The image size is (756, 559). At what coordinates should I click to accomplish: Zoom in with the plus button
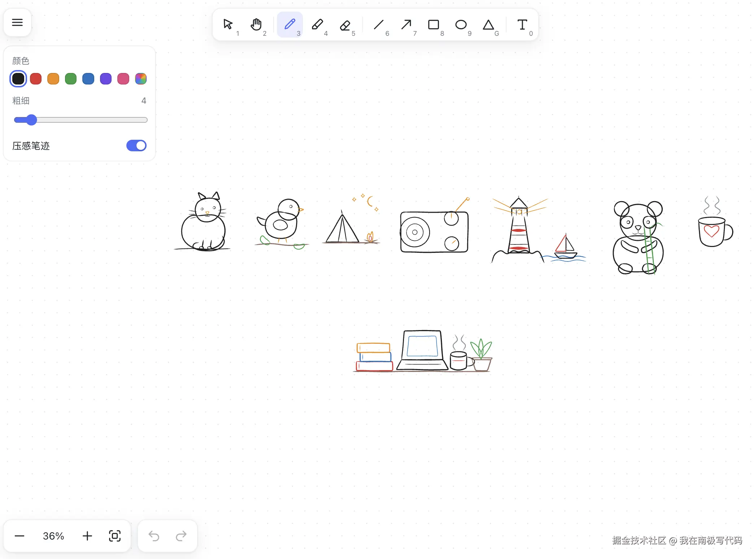click(x=87, y=536)
